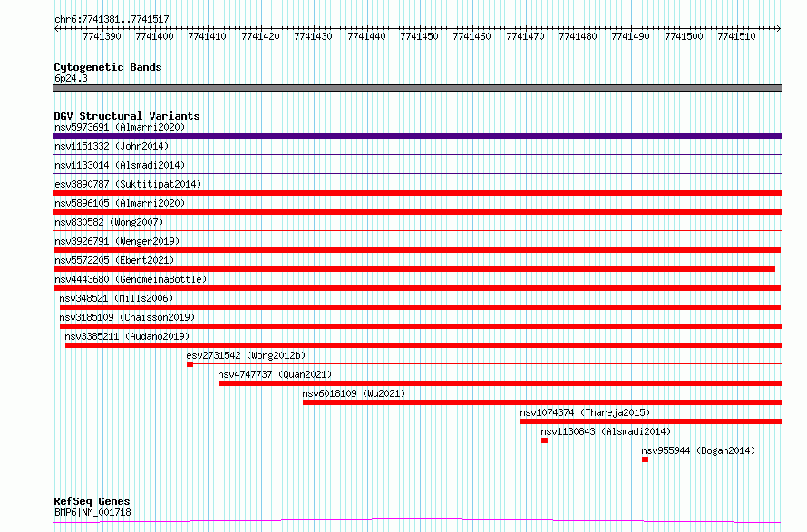Select nsv1130843 (Alsmadi2014) label
This screenshot has height=532, width=807.
point(606,431)
